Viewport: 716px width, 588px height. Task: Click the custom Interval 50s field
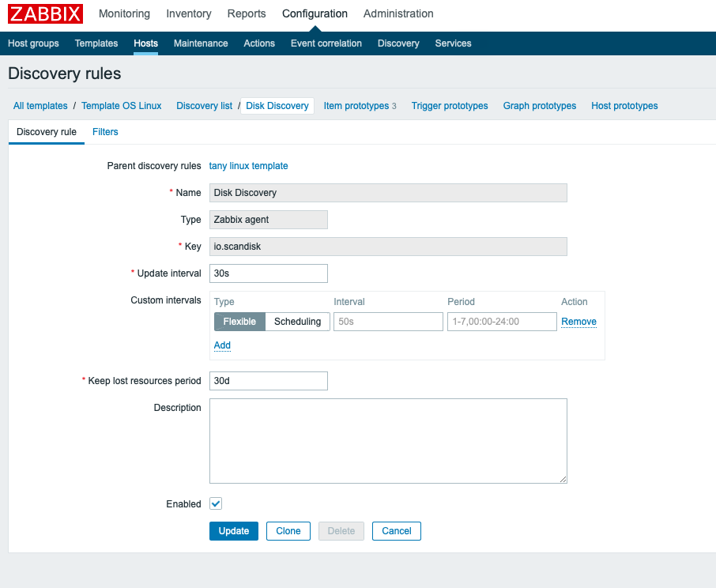pyautogui.click(x=388, y=322)
